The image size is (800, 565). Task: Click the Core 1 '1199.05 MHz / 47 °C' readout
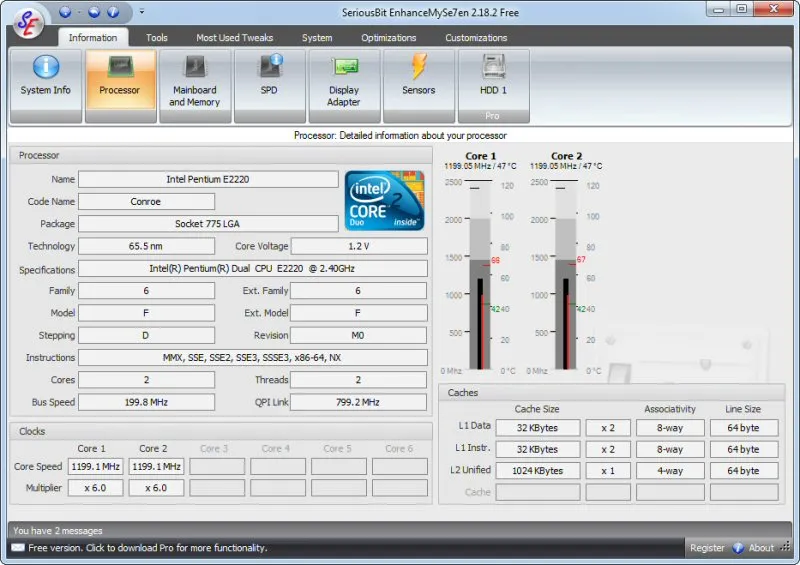pyautogui.click(x=480, y=166)
